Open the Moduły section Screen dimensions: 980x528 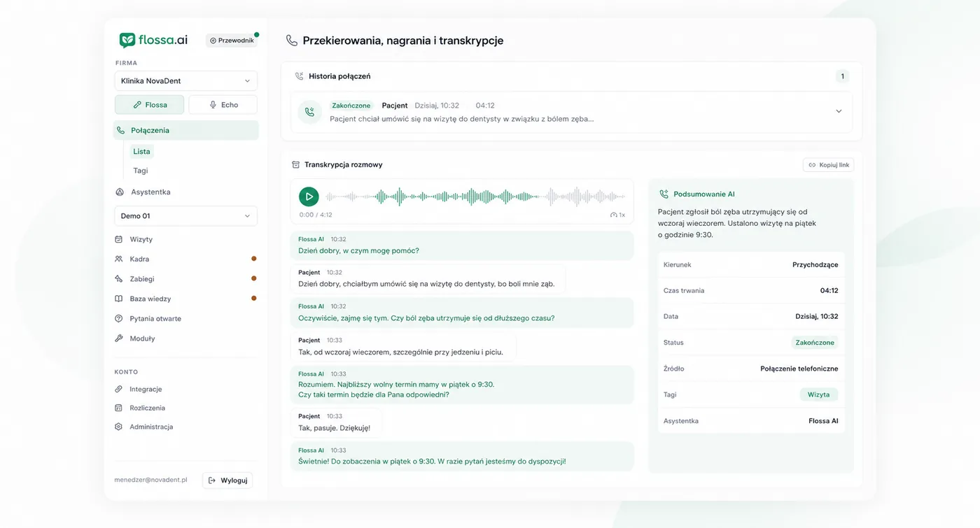coord(142,338)
